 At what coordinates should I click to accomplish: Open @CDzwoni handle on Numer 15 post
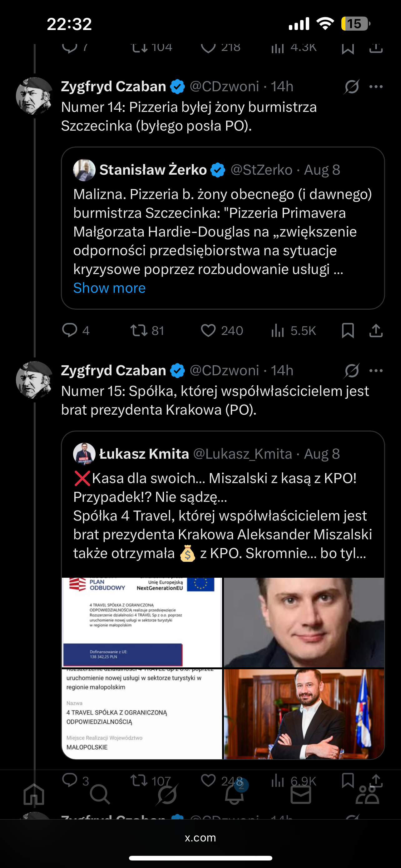[224, 371]
